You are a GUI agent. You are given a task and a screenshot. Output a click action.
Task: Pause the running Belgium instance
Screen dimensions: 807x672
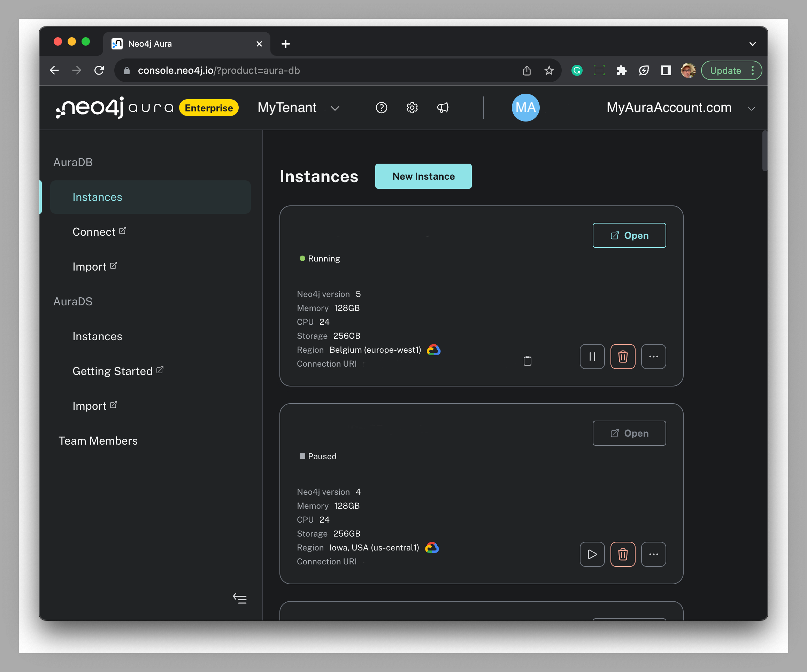coord(592,356)
